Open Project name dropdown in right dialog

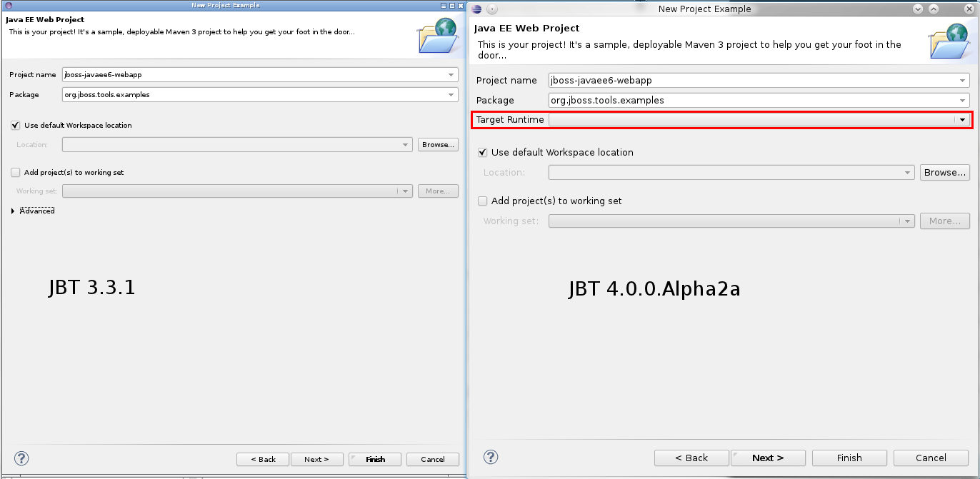click(x=962, y=81)
